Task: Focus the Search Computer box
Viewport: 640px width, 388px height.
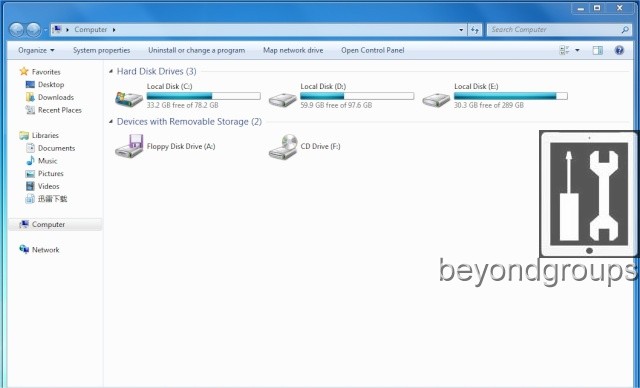Action: 559,30
